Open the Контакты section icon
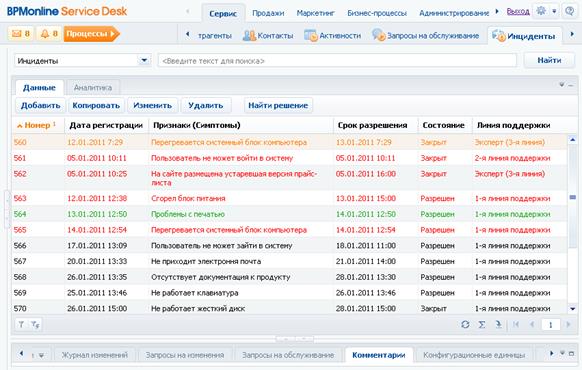This screenshot has height=370, width=582. (x=249, y=36)
